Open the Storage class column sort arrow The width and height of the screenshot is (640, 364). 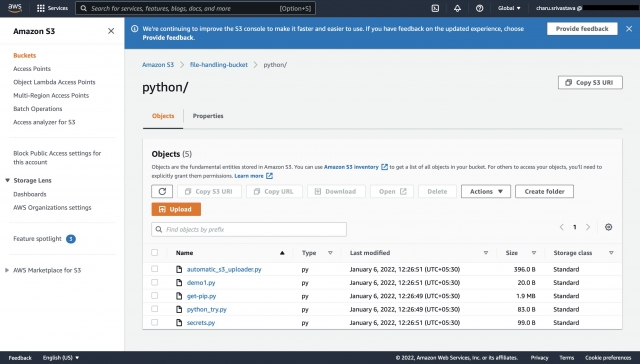click(x=611, y=253)
